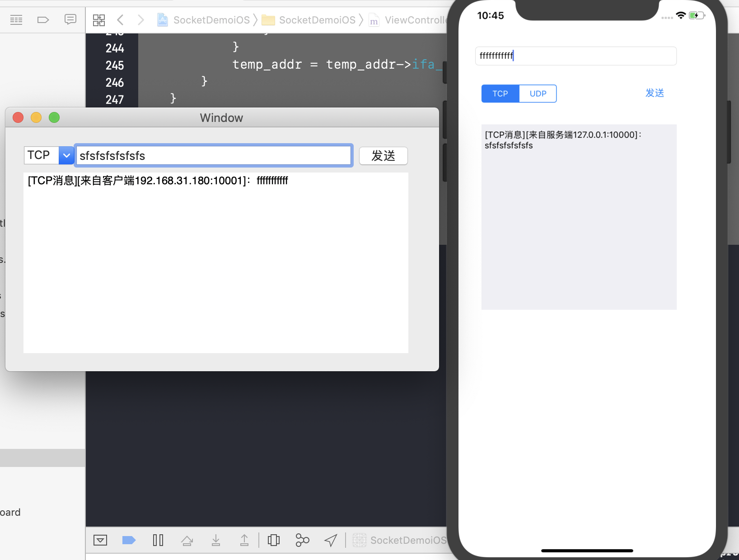Open the breakpoint navigator tab icon
The width and height of the screenshot is (739, 560).
43,20
